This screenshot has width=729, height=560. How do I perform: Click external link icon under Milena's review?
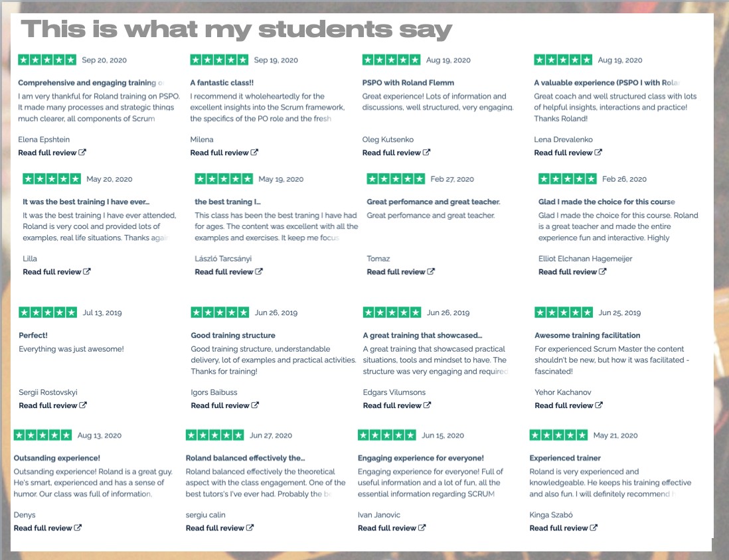point(254,153)
